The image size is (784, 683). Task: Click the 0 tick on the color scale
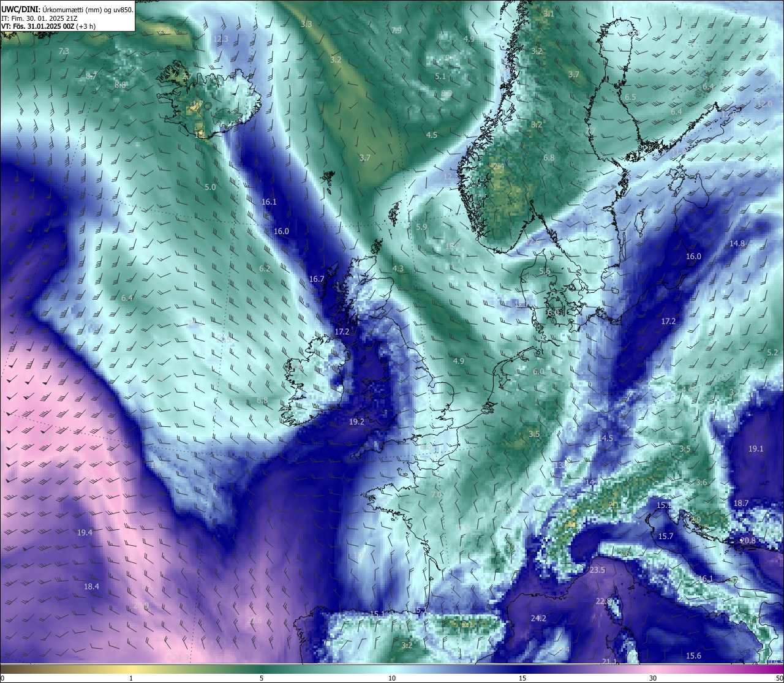tap(2, 678)
